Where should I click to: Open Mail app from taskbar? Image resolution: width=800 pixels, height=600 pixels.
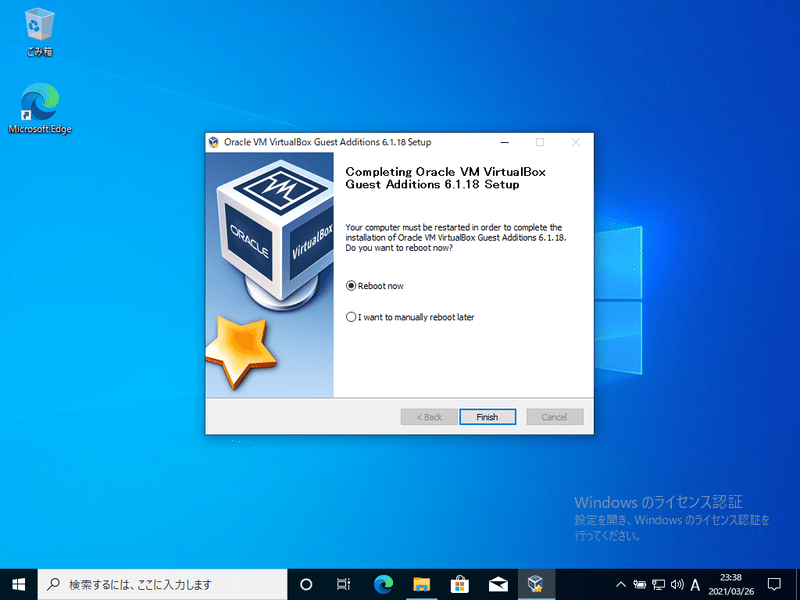[498, 584]
